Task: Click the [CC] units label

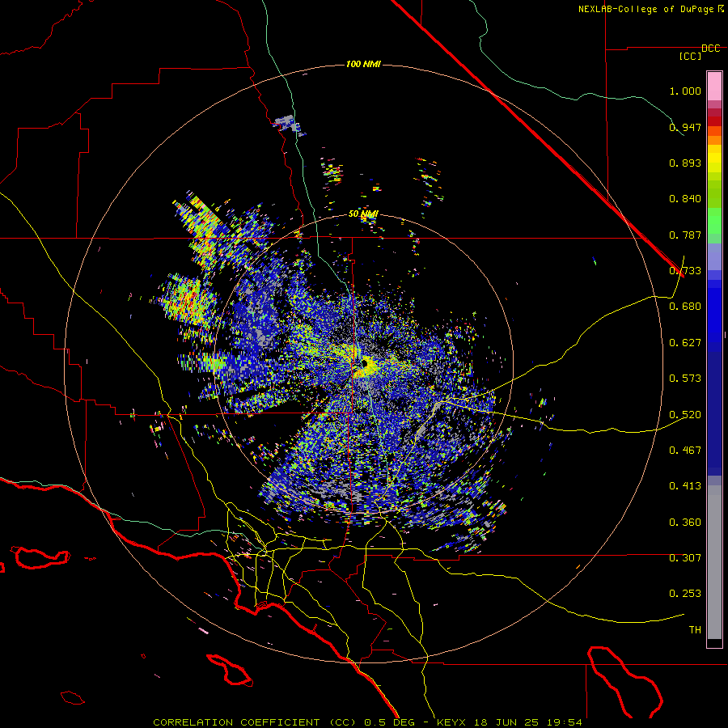Action: point(691,56)
